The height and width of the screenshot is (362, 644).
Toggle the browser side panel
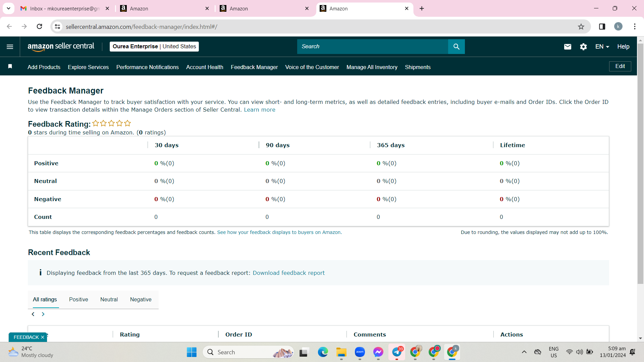tap(602, 26)
